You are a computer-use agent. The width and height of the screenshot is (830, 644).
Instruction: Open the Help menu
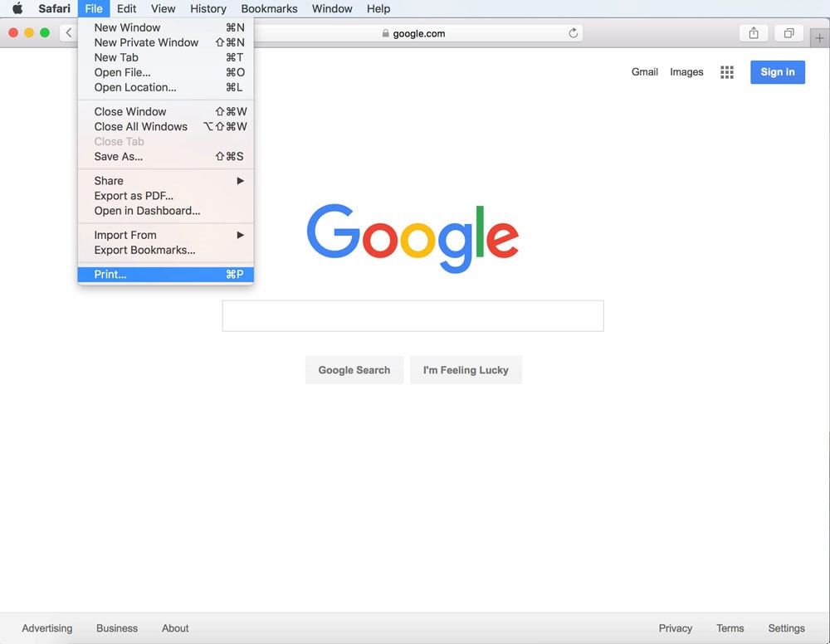[x=378, y=8]
